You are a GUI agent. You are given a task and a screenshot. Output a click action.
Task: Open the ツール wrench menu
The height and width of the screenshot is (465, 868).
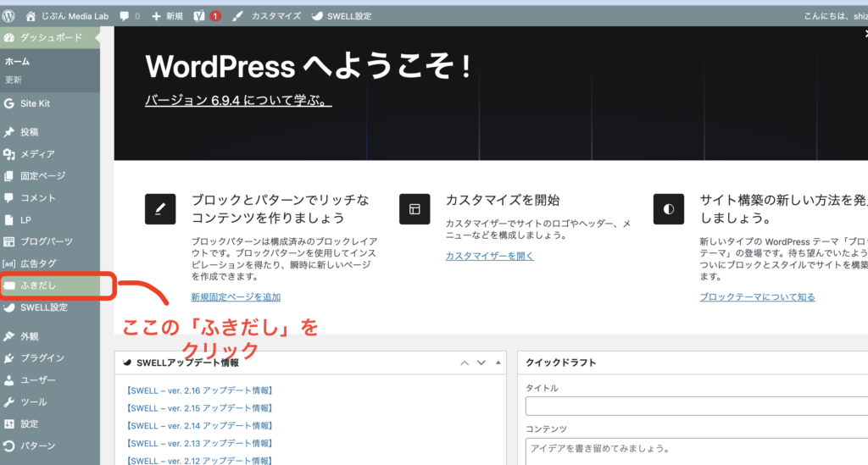[32, 401]
